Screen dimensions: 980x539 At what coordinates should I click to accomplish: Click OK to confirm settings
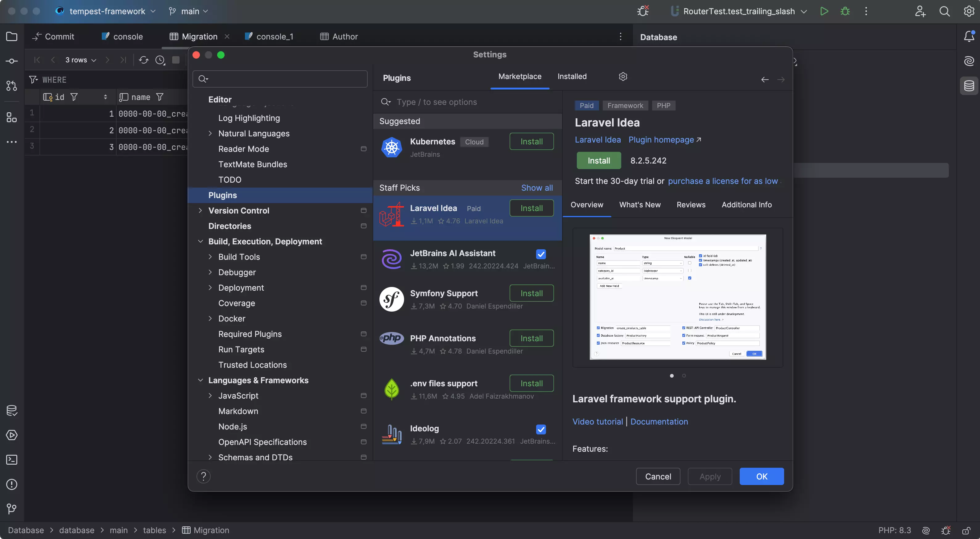pos(762,477)
